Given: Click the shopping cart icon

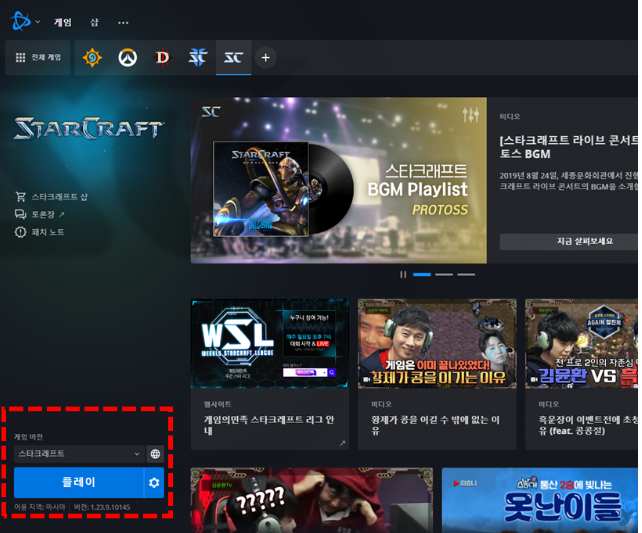Looking at the screenshot, I should (20, 196).
